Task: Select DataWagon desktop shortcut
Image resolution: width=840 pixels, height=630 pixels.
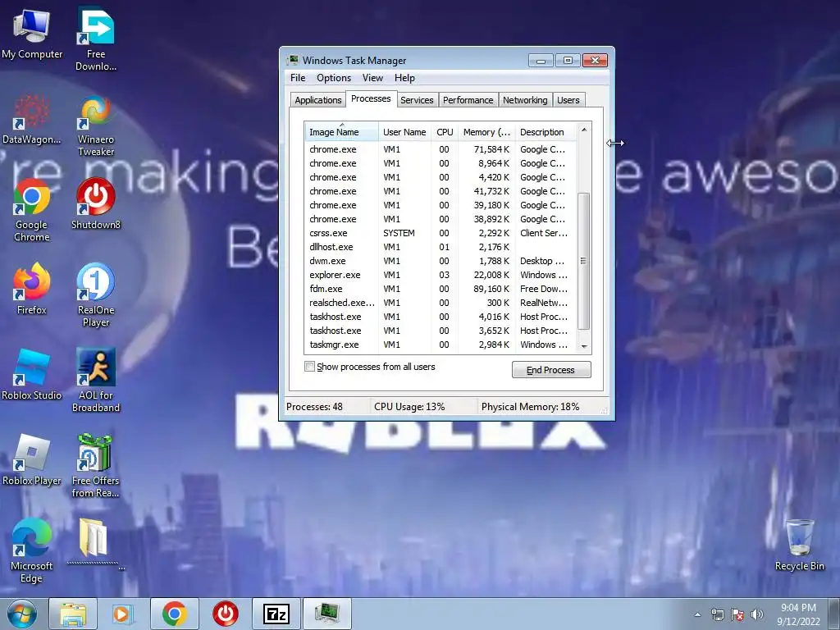Action: [x=32, y=120]
